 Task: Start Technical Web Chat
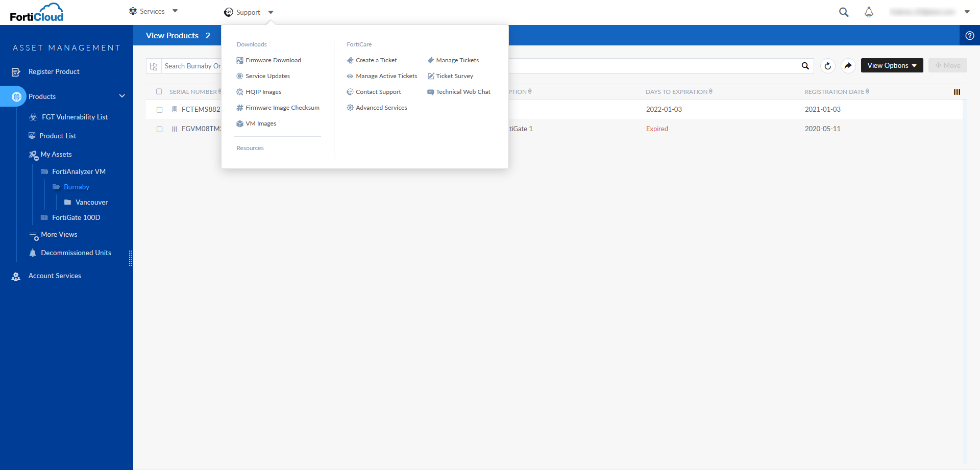pos(459,92)
